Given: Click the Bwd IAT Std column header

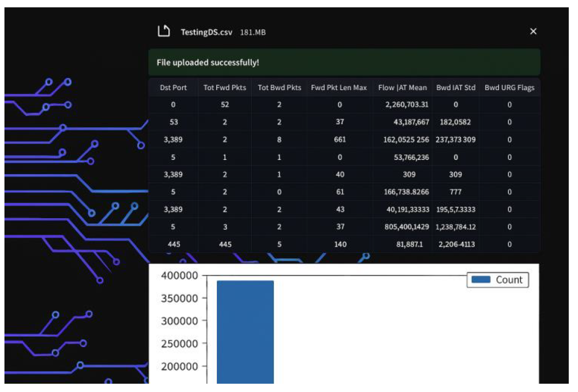Looking at the screenshot, I should pos(456,88).
